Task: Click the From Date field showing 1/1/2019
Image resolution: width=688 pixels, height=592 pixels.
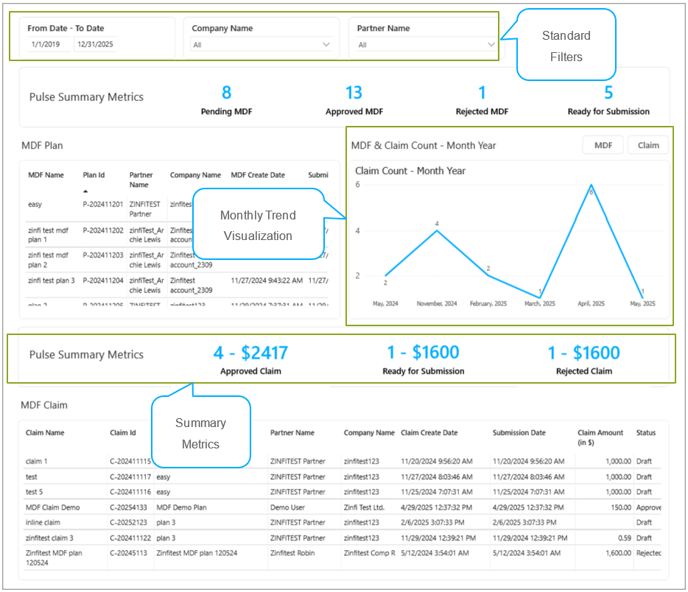Action: tap(46, 45)
